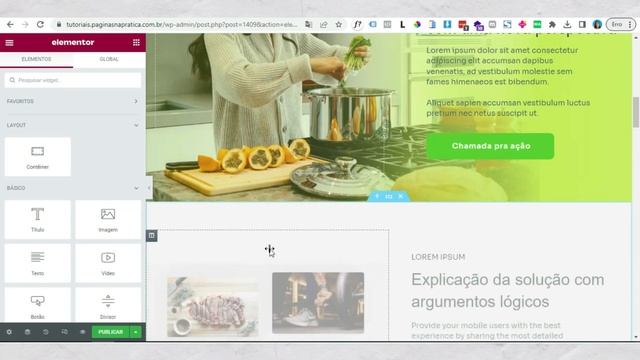Click the Chamada pra ação button
Viewport: 640px width, 360px height.
[x=491, y=146]
